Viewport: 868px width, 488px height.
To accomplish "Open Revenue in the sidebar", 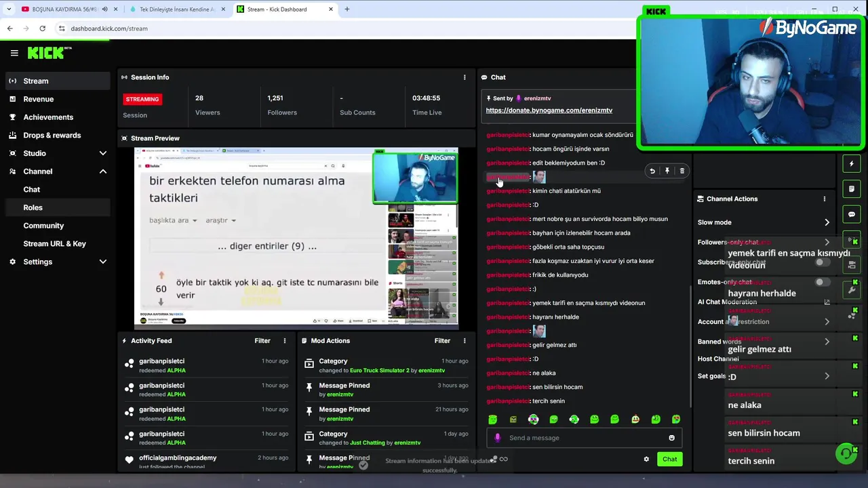I will click(x=57, y=99).
